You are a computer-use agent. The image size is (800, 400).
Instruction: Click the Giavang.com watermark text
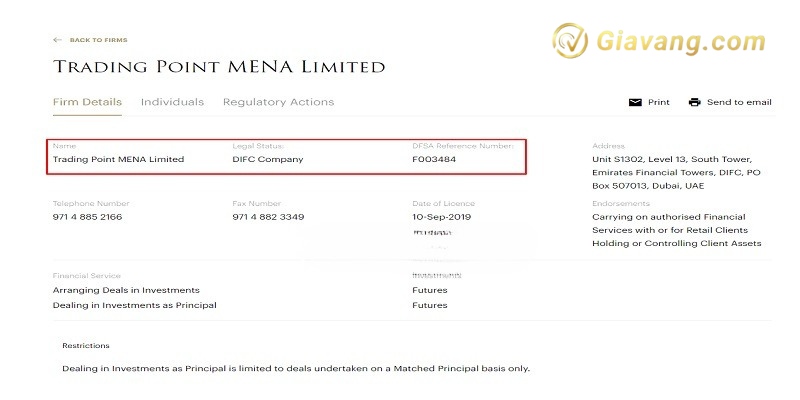(x=681, y=44)
